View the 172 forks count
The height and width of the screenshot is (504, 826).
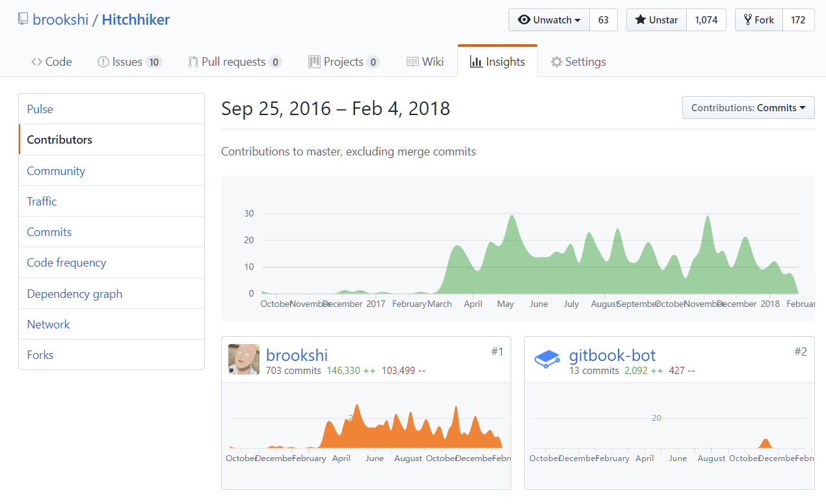(x=799, y=20)
